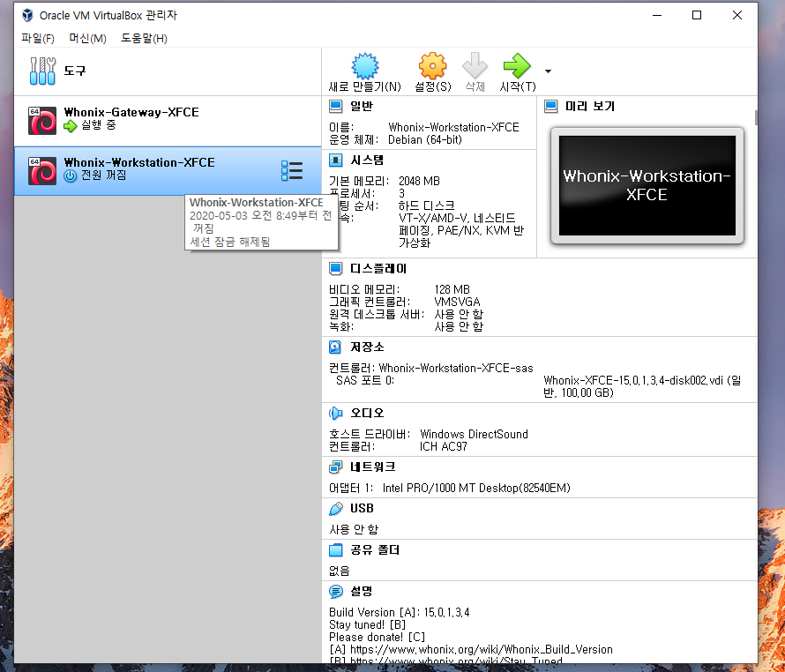Open the General (일반) section header
785x672 pixels.
point(362,106)
